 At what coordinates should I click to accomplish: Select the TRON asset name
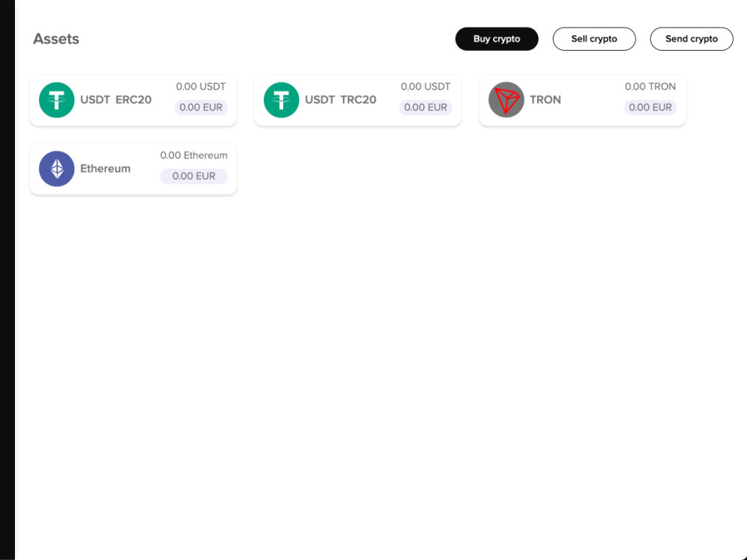pos(545,100)
